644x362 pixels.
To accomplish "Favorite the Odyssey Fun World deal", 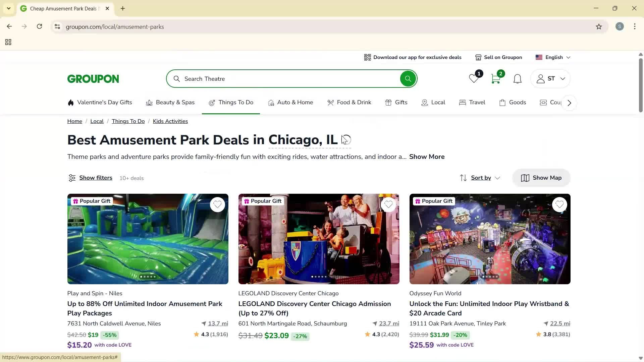I will (x=559, y=204).
